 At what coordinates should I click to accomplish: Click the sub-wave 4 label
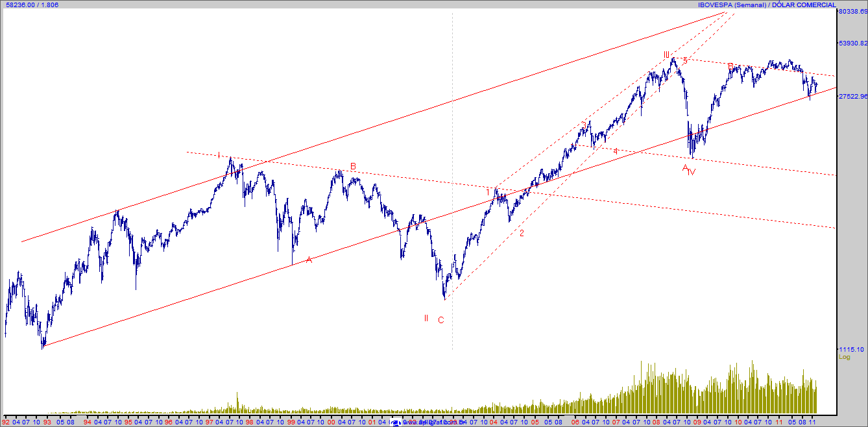pyautogui.click(x=616, y=151)
